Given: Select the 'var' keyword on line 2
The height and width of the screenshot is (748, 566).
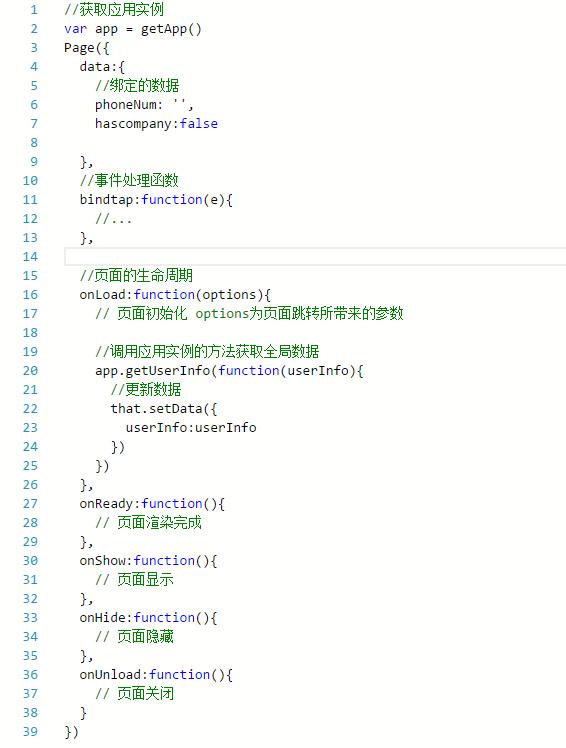Looking at the screenshot, I should point(75,29).
